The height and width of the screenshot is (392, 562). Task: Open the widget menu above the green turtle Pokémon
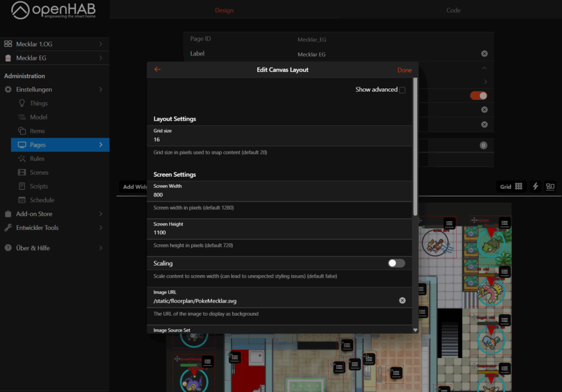(x=504, y=223)
